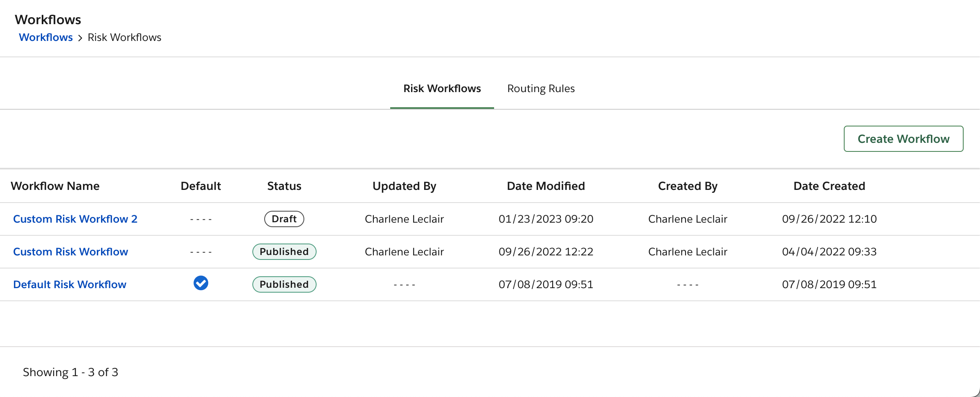Click the Workflows page title
Image resolution: width=980 pixels, height=397 pixels.
(x=48, y=19)
